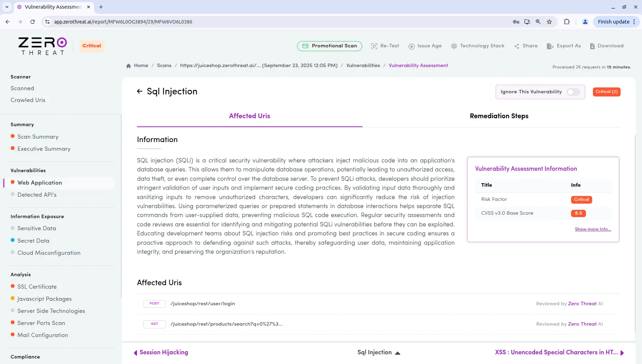Screen dimensions: 642x364
Task: Open the browser tab search dropdown
Action: tap(7, 7)
